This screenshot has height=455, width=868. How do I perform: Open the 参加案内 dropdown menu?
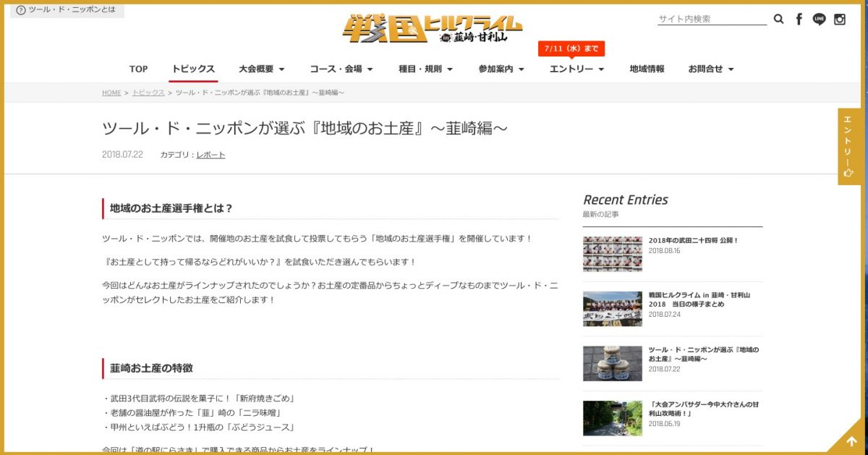pyautogui.click(x=501, y=69)
